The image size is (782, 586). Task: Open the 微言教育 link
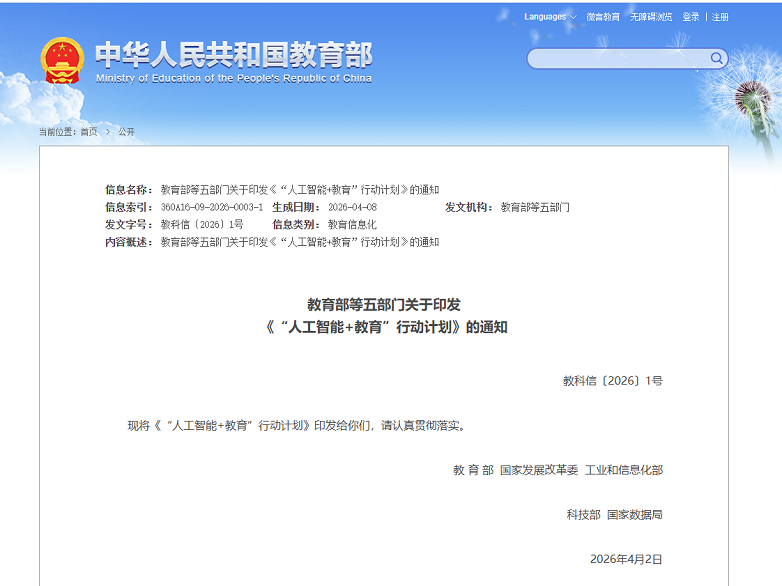[x=603, y=17]
